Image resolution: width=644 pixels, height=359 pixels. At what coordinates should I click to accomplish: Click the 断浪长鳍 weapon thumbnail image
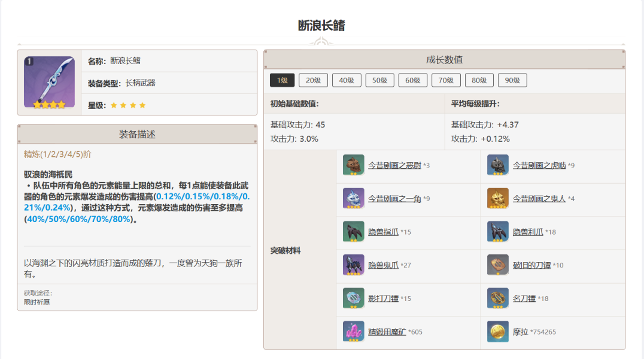(x=49, y=83)
